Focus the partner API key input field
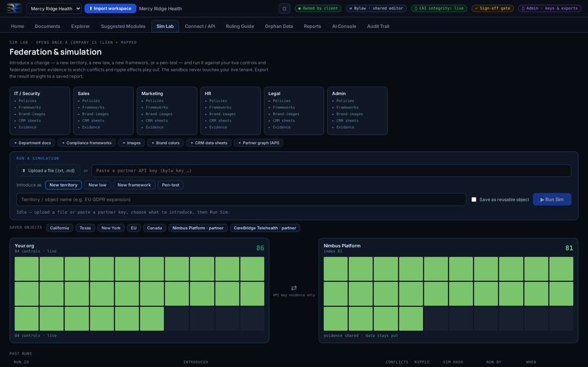588x367 pixels. pyautogui.click(x=331, y=170)
